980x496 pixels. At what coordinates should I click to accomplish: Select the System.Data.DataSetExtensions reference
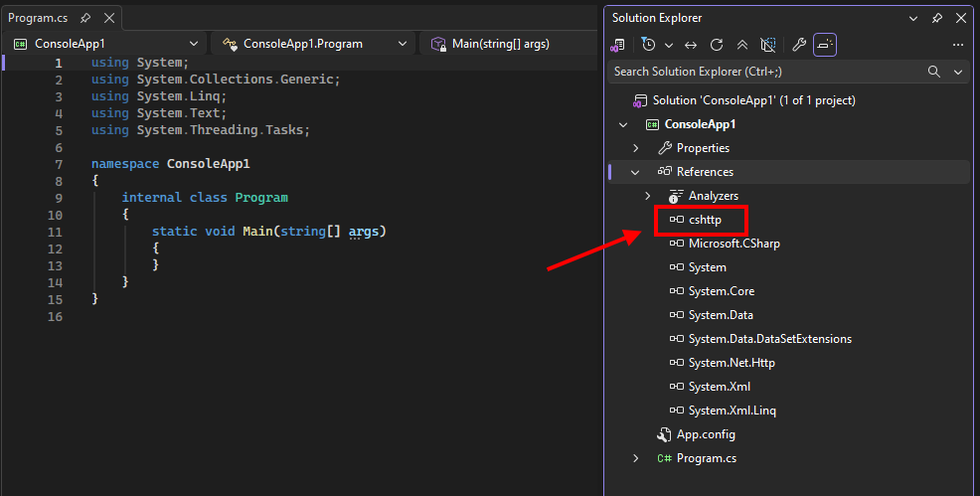coord(770,339)
